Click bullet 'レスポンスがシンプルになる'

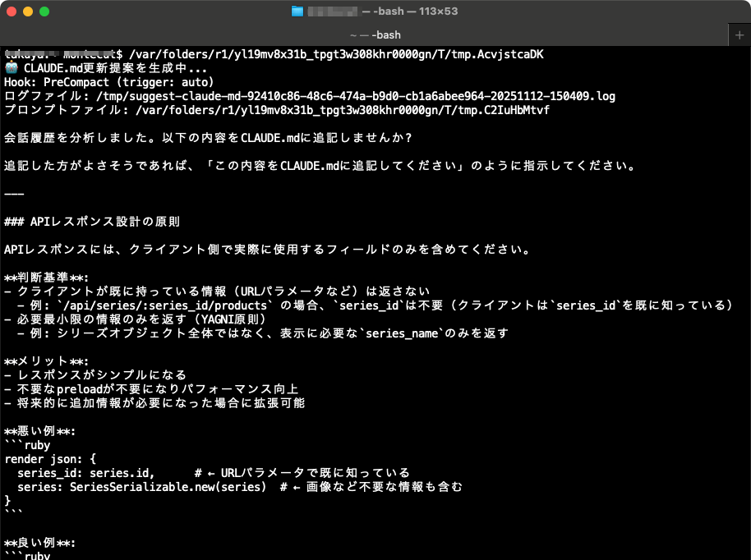click(95, 375)
